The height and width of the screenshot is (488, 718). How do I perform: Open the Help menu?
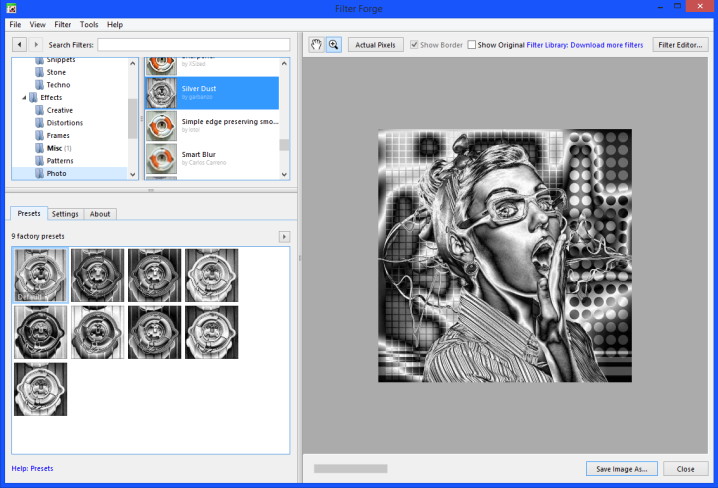pyautogui.click(x=115, y=25)
